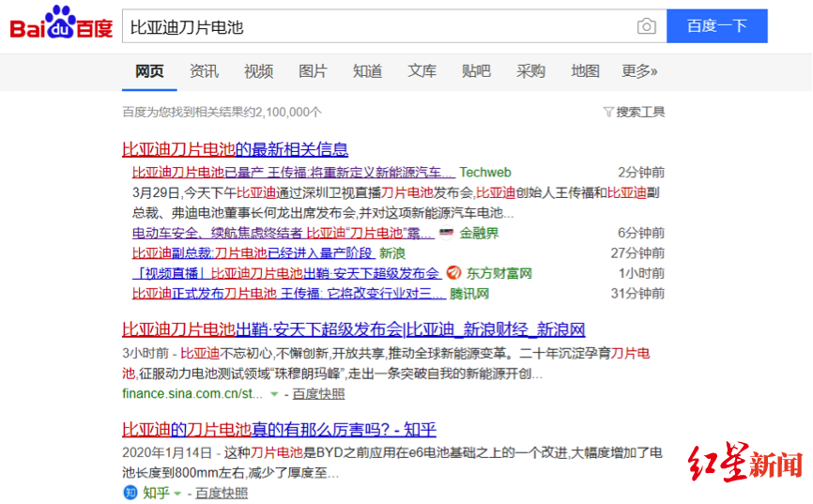Click the 知乎 source name link

pyautogui.click(x=157, y=493)
